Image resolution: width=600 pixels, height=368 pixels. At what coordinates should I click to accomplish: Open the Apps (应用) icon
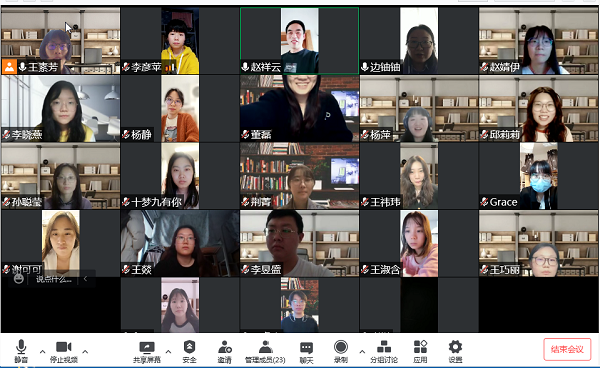click(x=420, y=352)
